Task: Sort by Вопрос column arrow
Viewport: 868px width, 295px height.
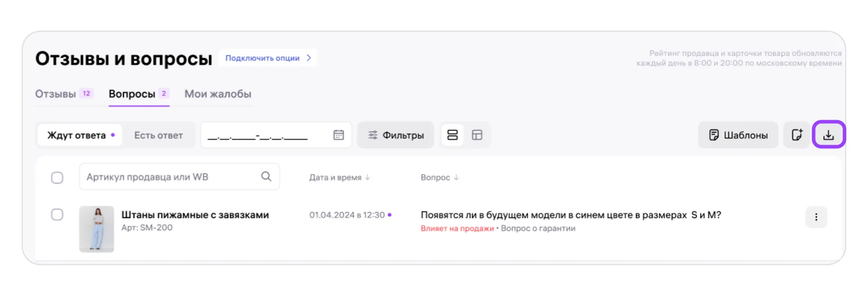Action: click(456, 177)
